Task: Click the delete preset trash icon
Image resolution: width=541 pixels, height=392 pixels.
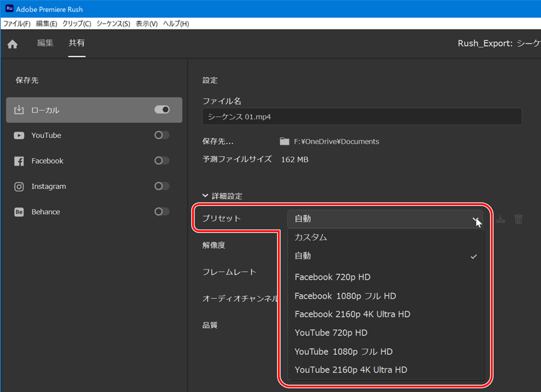Action: coord(518,219)
